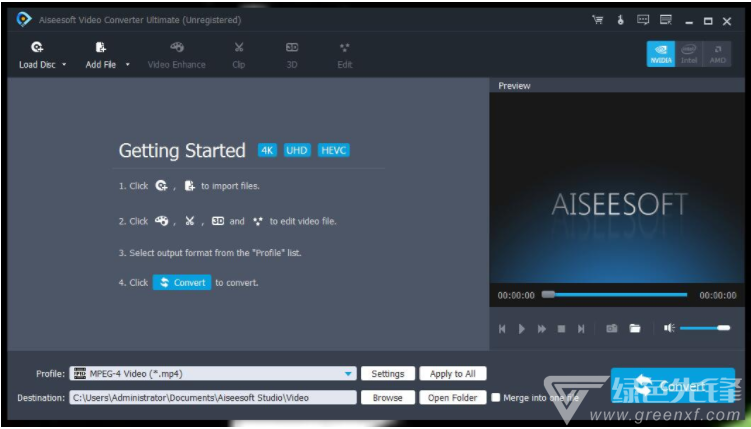Open the snapshot folder icon in preview
This screenshot has height=429, width=751.
pyautogui.click(x=634, y=328)
